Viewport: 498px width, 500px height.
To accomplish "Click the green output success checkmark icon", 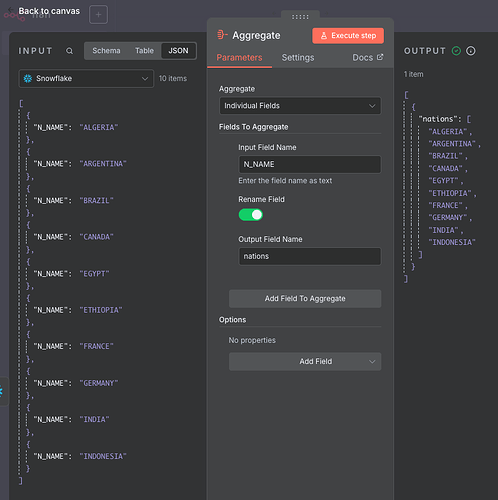I will pos(456,51).
